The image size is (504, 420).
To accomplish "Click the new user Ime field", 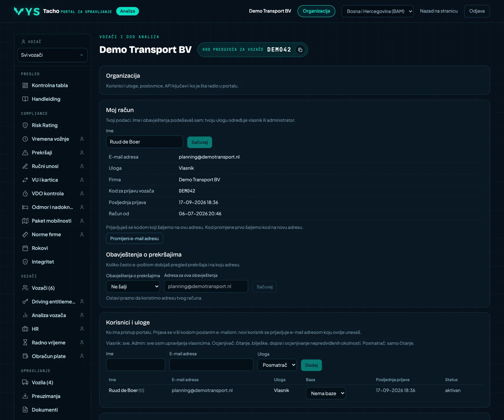I will tap(135, 365).
